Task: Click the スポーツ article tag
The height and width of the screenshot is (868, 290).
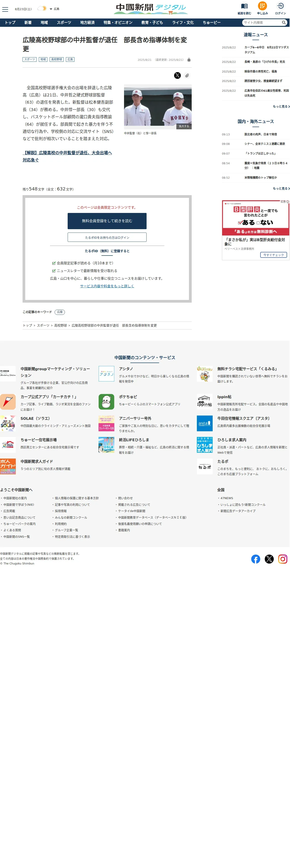Action: pos(29,59)
